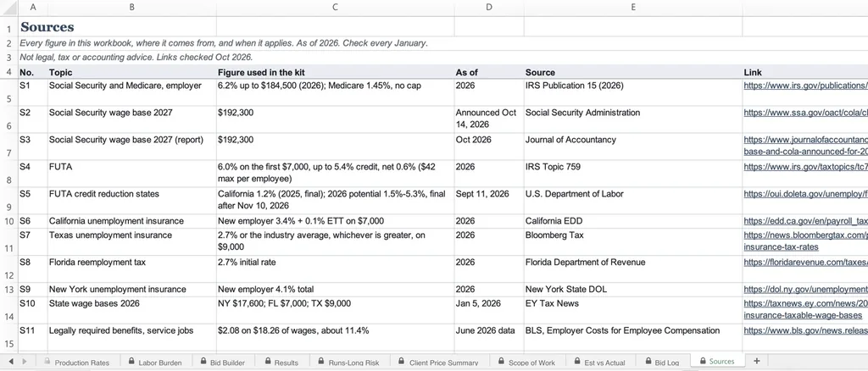The height and width of the screenshot is (371, 868).
Task: Select cell 'EY Tax News'
Action: (632, 310)
